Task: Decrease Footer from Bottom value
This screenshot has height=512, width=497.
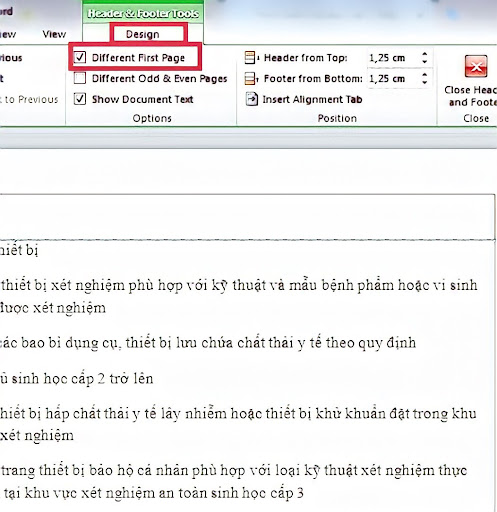Action: (424, 82)
